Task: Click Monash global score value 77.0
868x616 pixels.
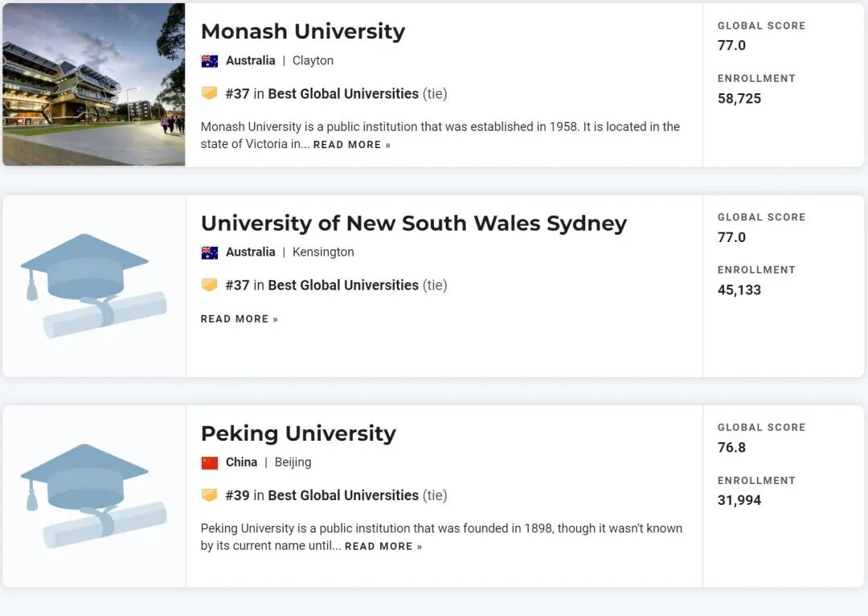Action: (731, 46)
